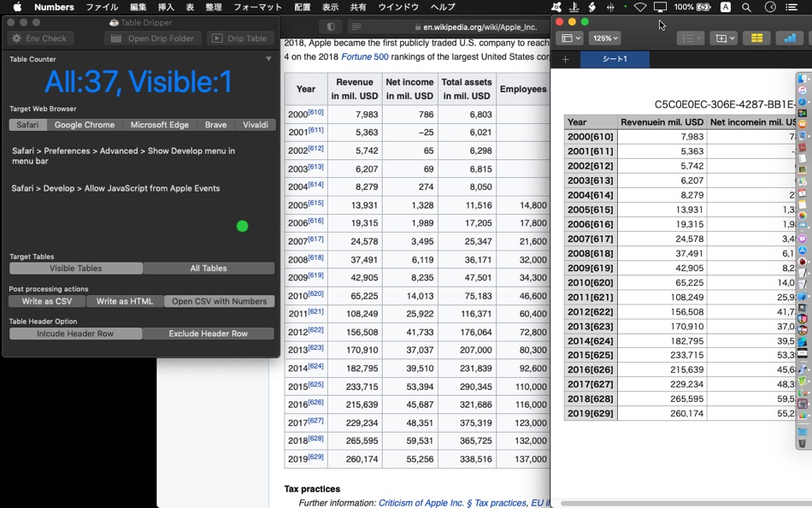Click Safari's privacy shield icon
The image size is (812, 508).
(x=331, y=27)
